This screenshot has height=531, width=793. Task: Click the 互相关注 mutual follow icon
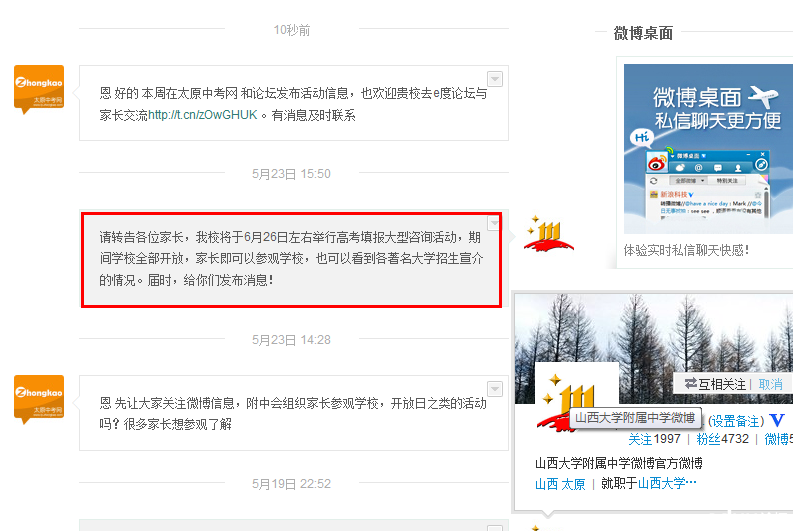[690, 384]
